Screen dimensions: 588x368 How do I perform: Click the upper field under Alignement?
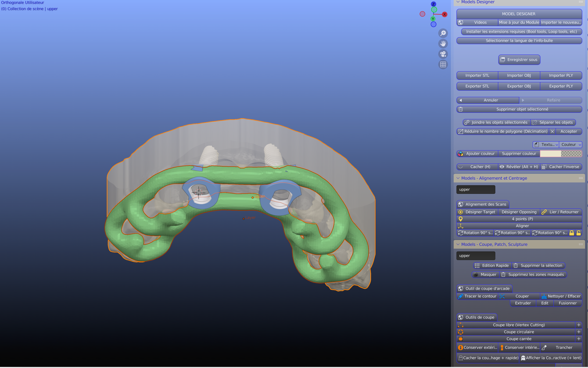[x=475, y=190]
